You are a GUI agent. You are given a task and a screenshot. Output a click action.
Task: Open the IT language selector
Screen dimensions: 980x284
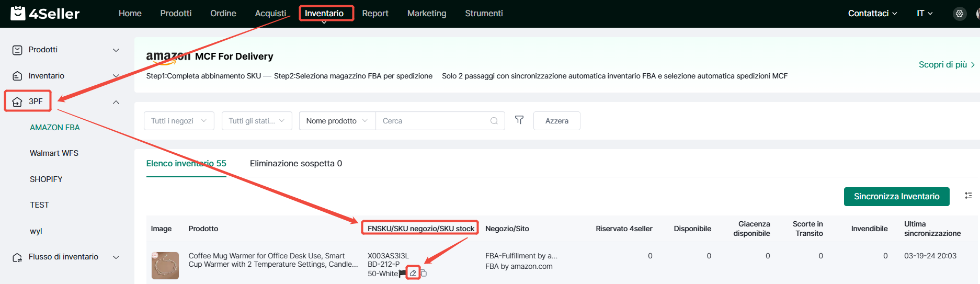[924, 14]
